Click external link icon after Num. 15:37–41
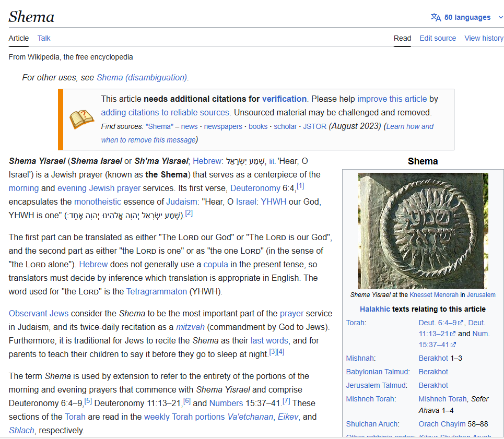The image size is (504, 439). click(453, 345)
